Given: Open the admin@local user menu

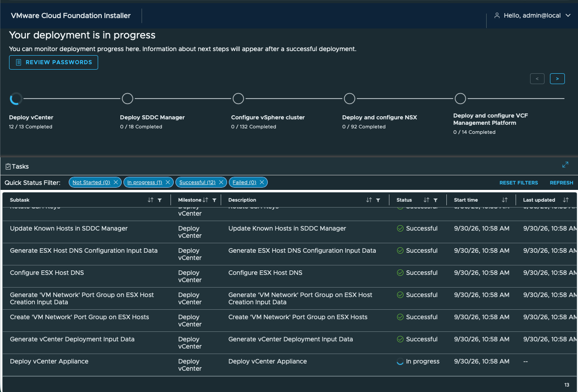Looking at the screenshot, I should [532, 15].
